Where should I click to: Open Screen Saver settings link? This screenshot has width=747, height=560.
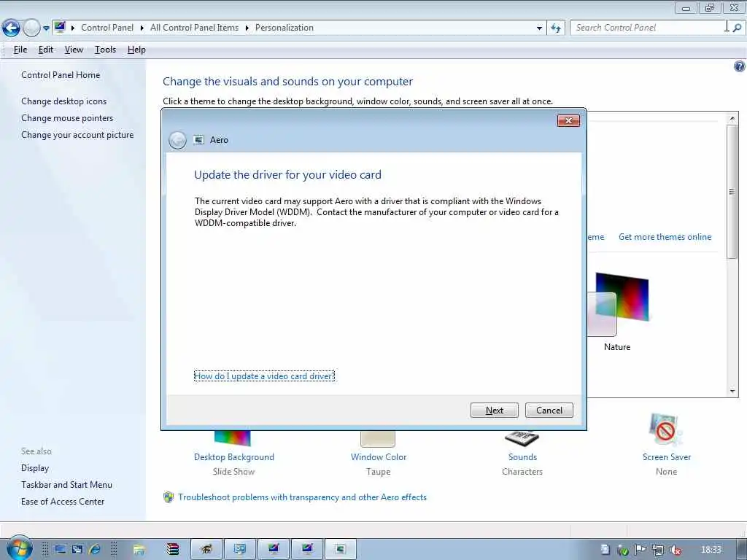click(x=667, y=457)
